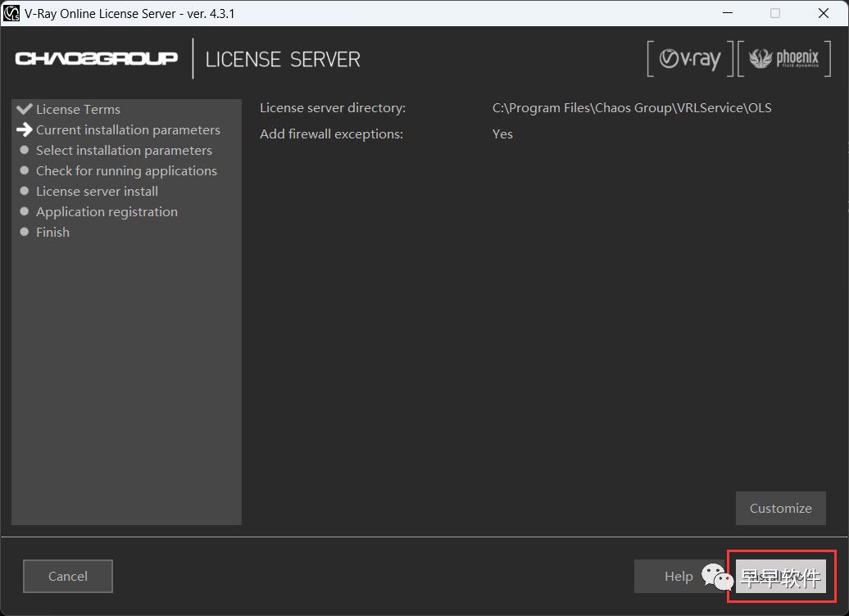Click the bullet beside Finish step

(x=24, y=232)
